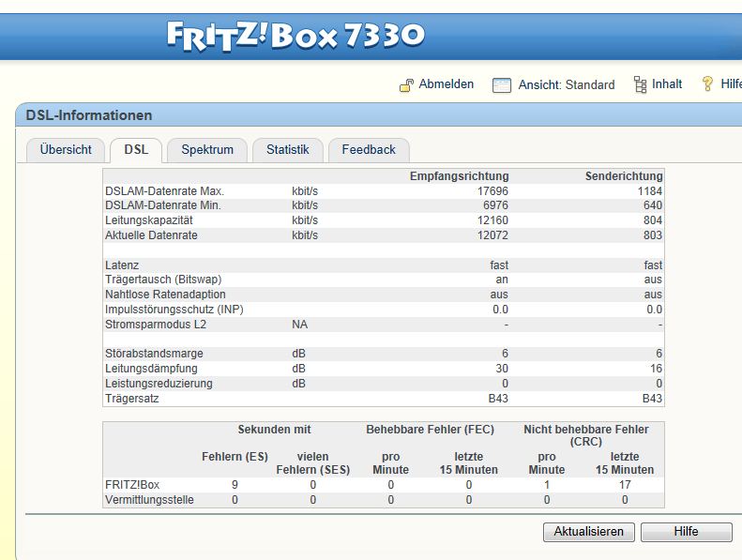Click the Leitungskapazität label

[149, 220]
